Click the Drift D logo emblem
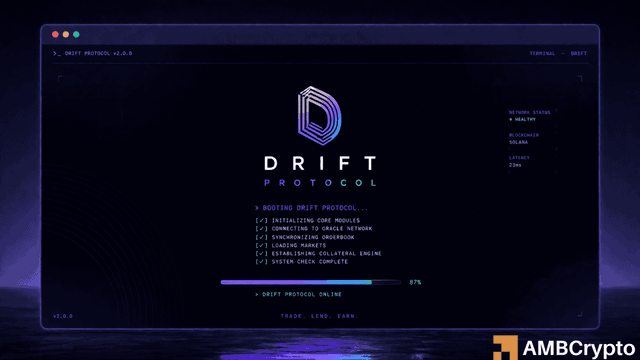 coord(320,116)
